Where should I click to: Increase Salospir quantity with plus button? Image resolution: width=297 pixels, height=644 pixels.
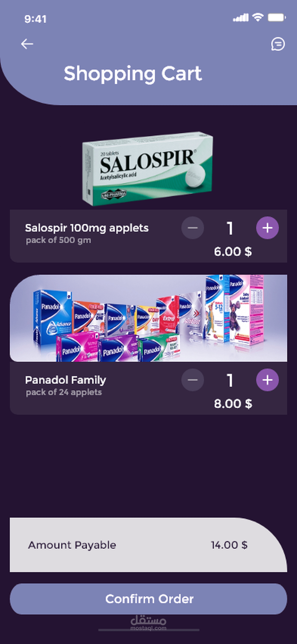pyautogui.click(x=267, y=228)
